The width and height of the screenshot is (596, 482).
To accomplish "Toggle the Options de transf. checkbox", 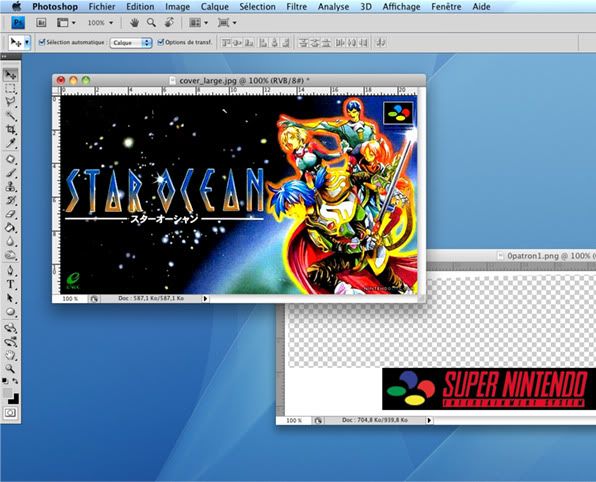I will pos(161,42).
